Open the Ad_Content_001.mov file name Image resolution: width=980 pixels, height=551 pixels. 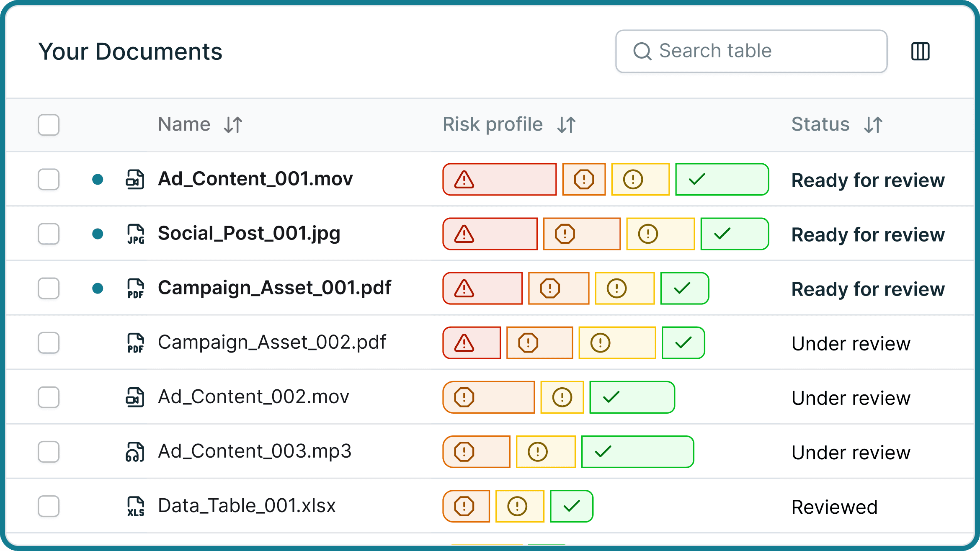pyautogui.click(x=255, y=179)
